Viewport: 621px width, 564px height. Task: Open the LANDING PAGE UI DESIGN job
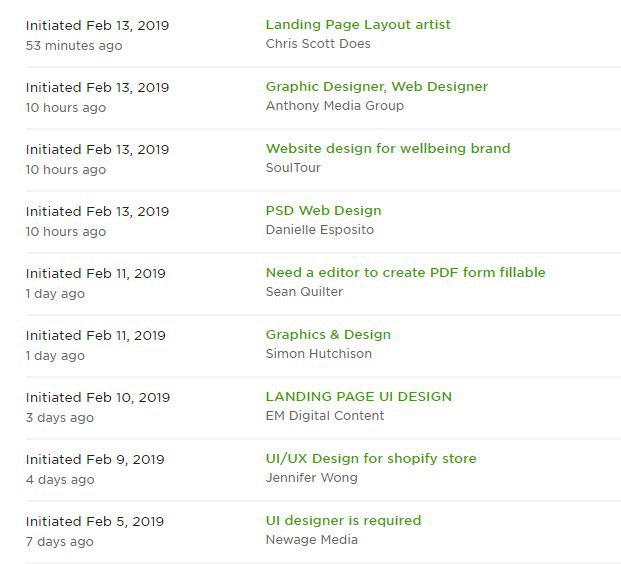[x=358, y=396]
